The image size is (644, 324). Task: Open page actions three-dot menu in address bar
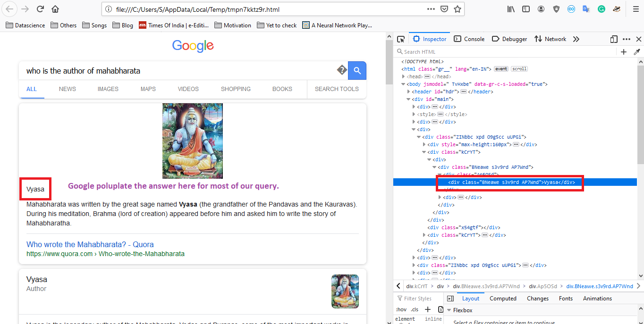tap(431, 9)
